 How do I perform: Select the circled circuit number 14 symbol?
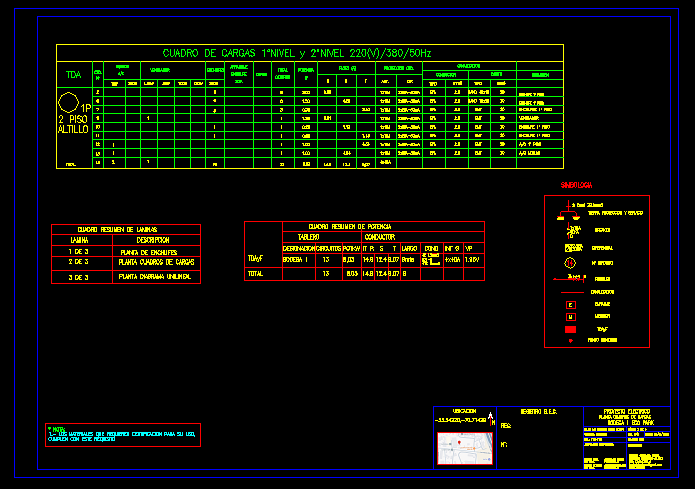(x=570, y=263)
